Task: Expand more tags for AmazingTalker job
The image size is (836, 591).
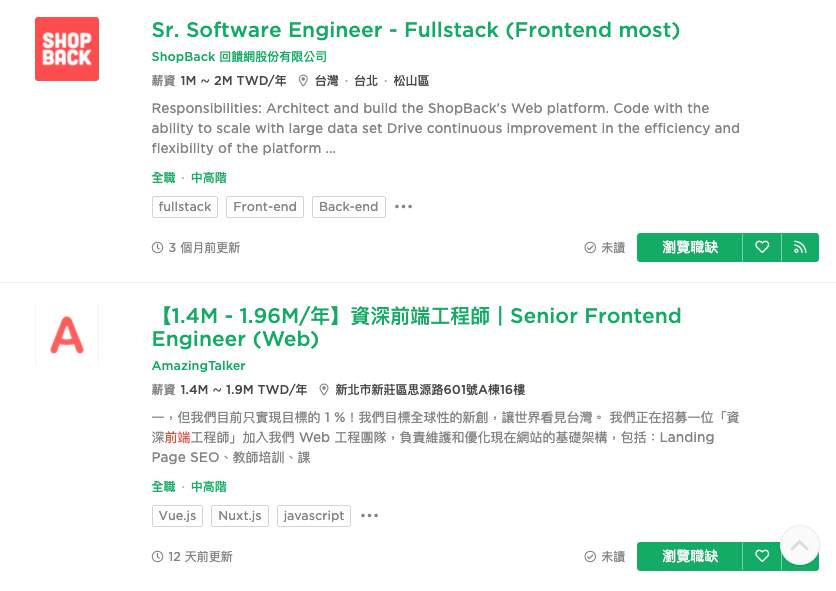Action: point(369,516)
